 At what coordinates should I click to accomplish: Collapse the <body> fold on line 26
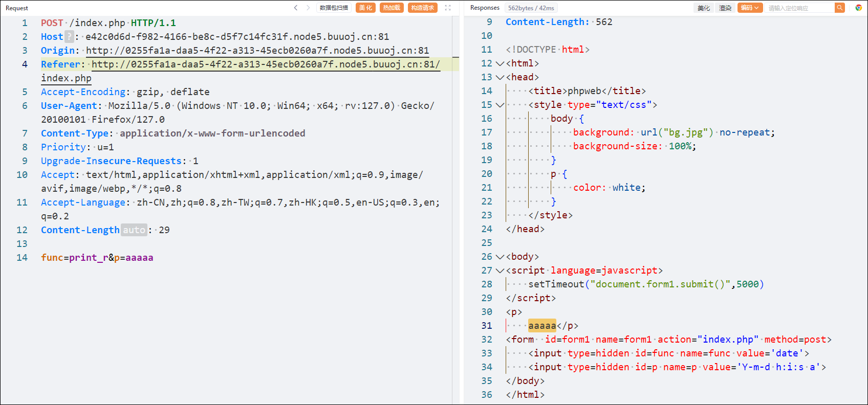pos(500,257)
